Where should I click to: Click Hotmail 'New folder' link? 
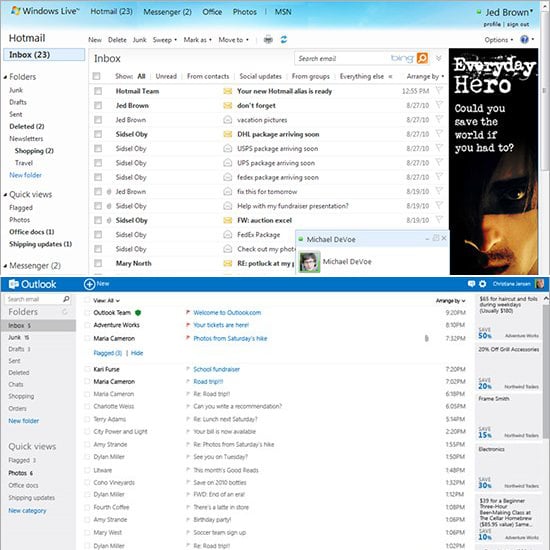click(x=25, y=175)
